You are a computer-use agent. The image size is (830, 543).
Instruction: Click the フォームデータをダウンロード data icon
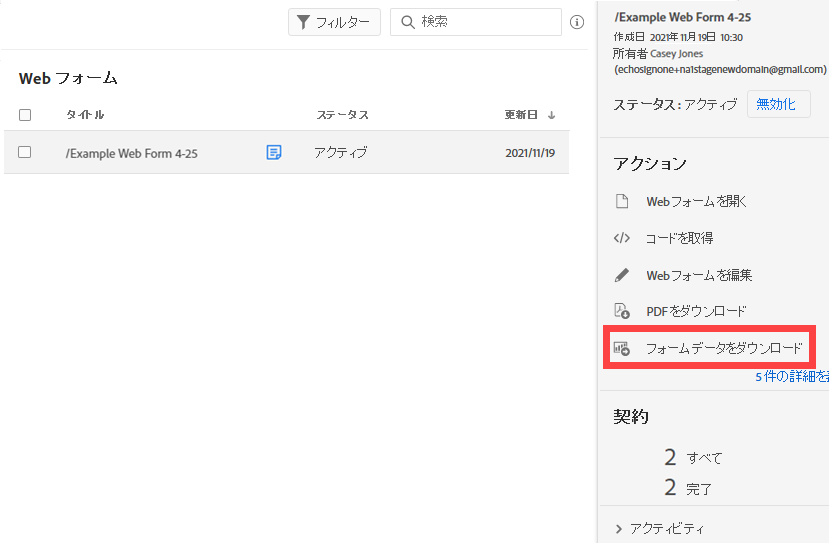[622, 349]
